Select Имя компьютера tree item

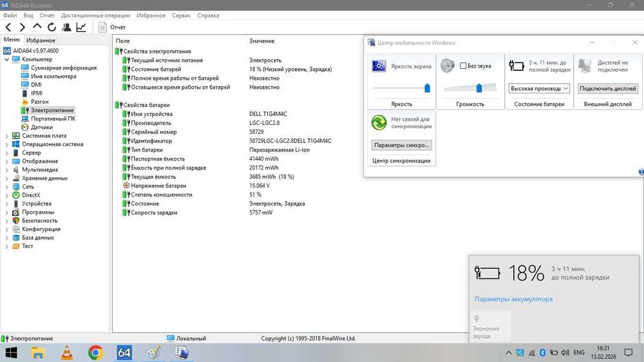[53, 77]
